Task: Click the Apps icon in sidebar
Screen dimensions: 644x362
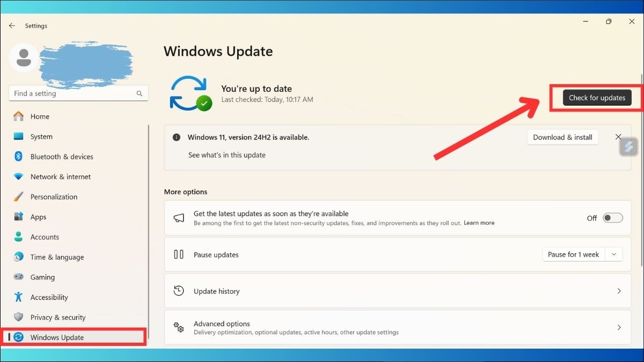Action: click(19, 217)
